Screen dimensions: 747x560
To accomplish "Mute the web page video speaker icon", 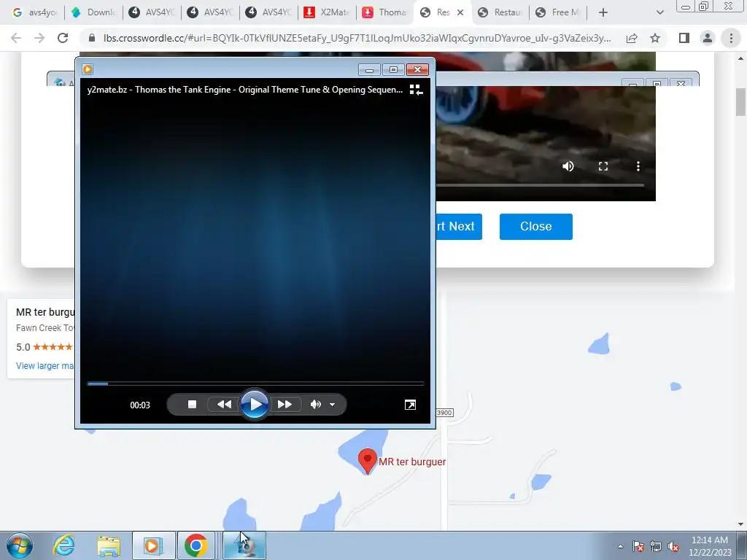I will click(568, 166).
